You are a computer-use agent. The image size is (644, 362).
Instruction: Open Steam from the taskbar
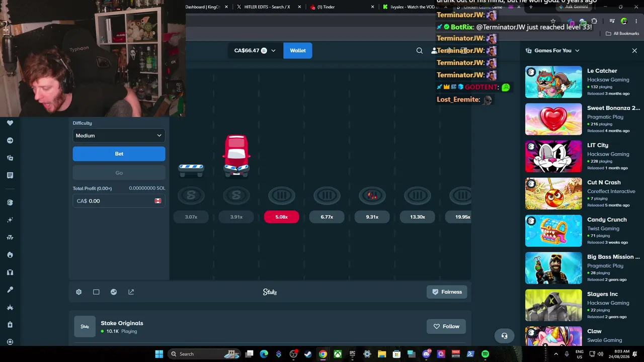308,354
